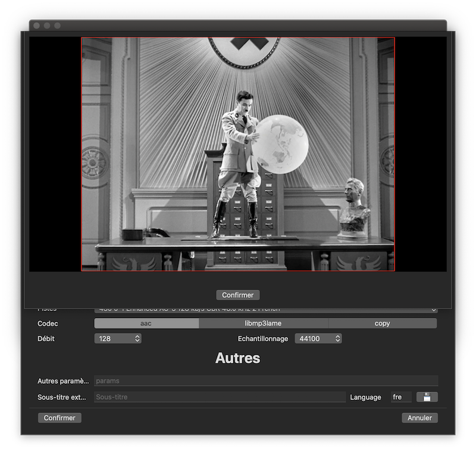Open the Echantillonnage 44100 combo box
Viewport: 476px width, 449px height.
tap(318, 338)
